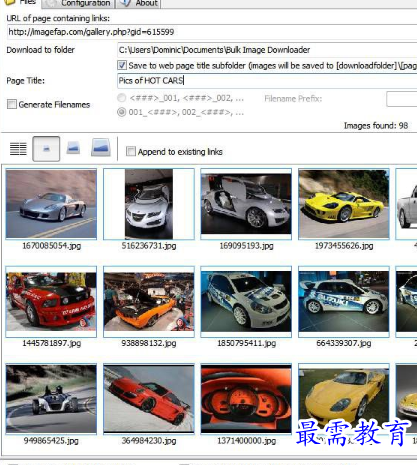417x465 pixels.
Task: Select thumbnail 1445781897.jpg red Mustang
Action: point(51,301)
